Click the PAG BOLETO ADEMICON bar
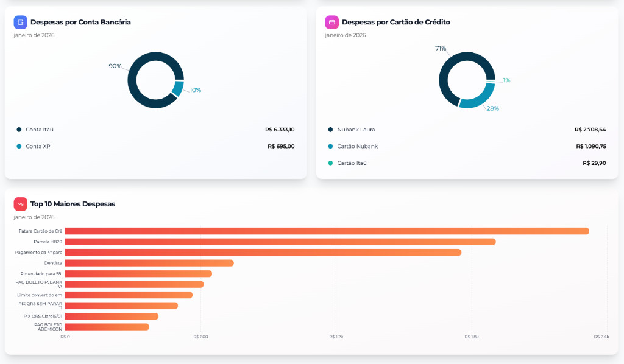624x364 pixels. coord(107,327)
